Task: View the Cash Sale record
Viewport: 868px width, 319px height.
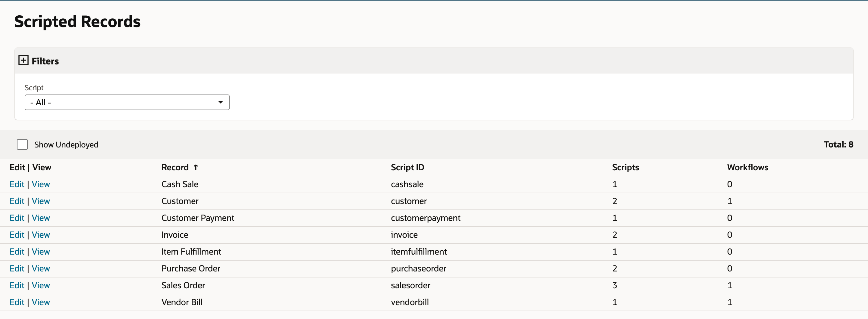Action: point(41,184)
